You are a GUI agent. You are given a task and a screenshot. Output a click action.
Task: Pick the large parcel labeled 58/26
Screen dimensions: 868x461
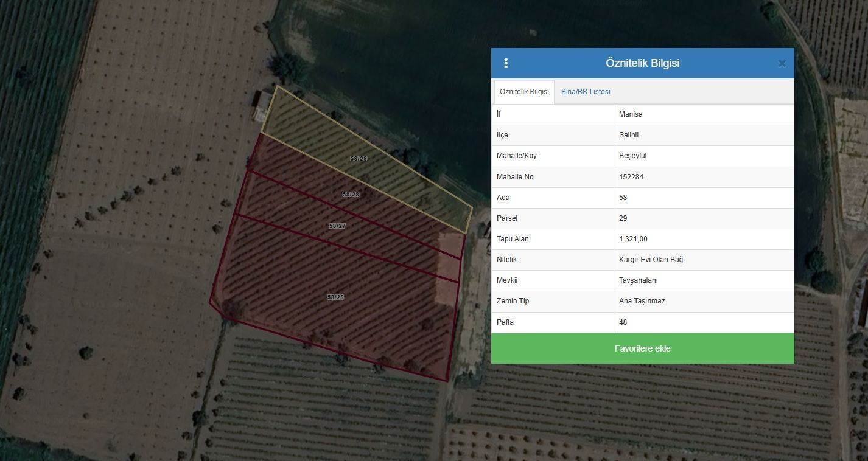tap(335, 297)
